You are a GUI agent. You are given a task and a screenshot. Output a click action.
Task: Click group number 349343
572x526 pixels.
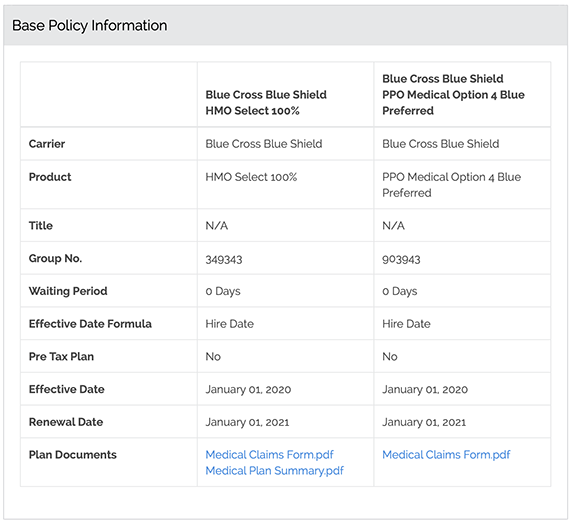pyautogui.click(x=224, y=260)
